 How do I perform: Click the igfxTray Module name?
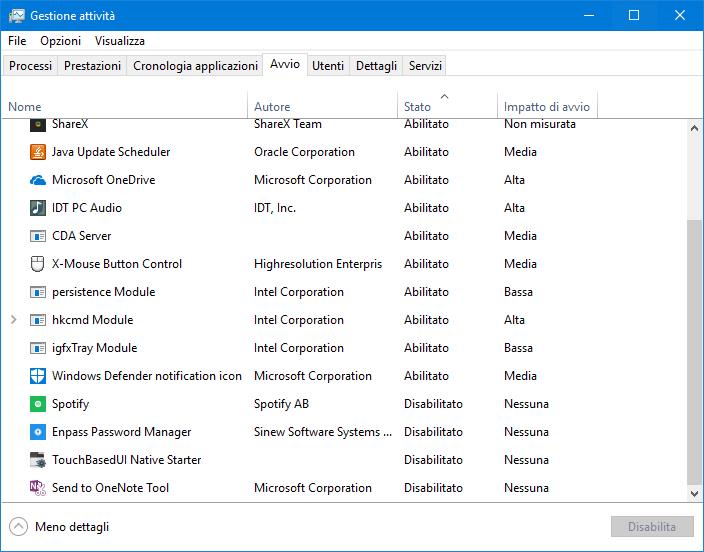click(94, 348)
